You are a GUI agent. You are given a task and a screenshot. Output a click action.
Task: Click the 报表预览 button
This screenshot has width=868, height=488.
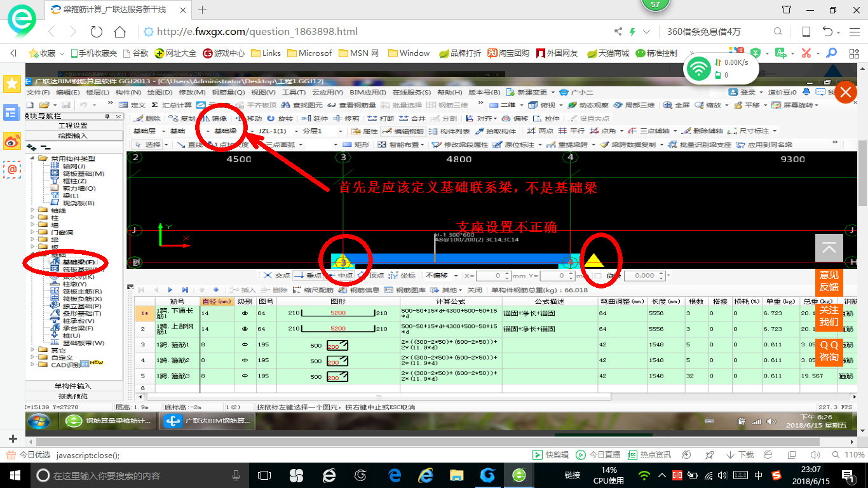click(74, 396)
